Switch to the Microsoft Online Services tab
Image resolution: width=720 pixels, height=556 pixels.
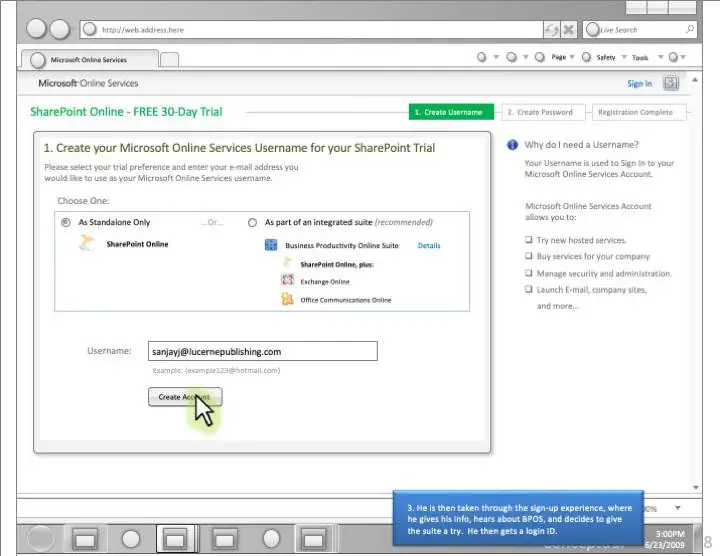90,60
